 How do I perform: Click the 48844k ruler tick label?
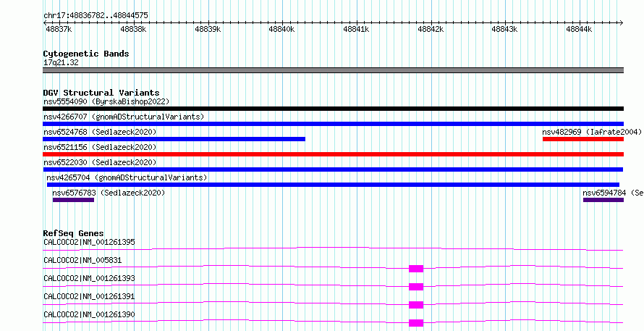point(579,29)
